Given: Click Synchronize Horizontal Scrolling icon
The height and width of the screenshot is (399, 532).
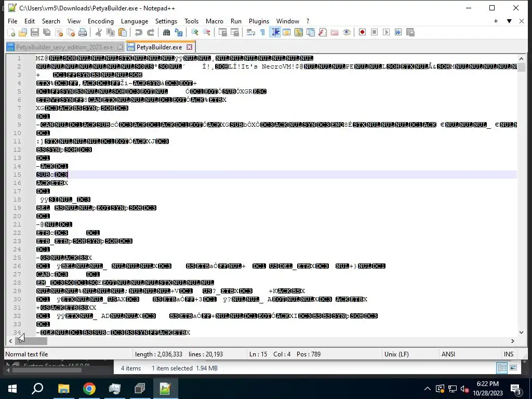Looking at the screenshot, I should coord(234,32).
